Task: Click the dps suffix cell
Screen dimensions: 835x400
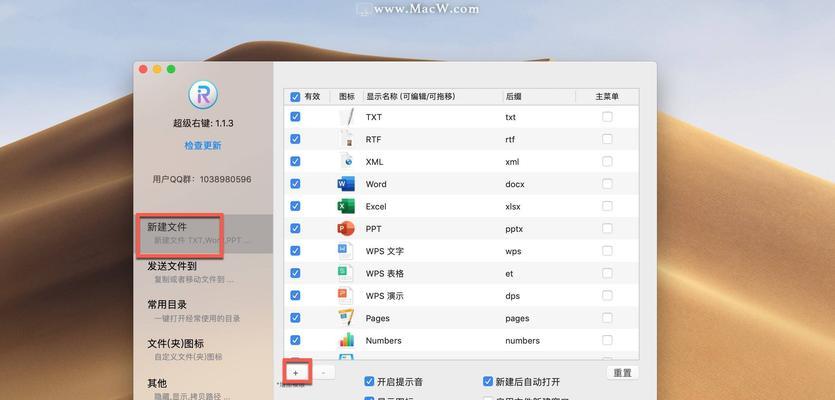Action: point(512,296)
